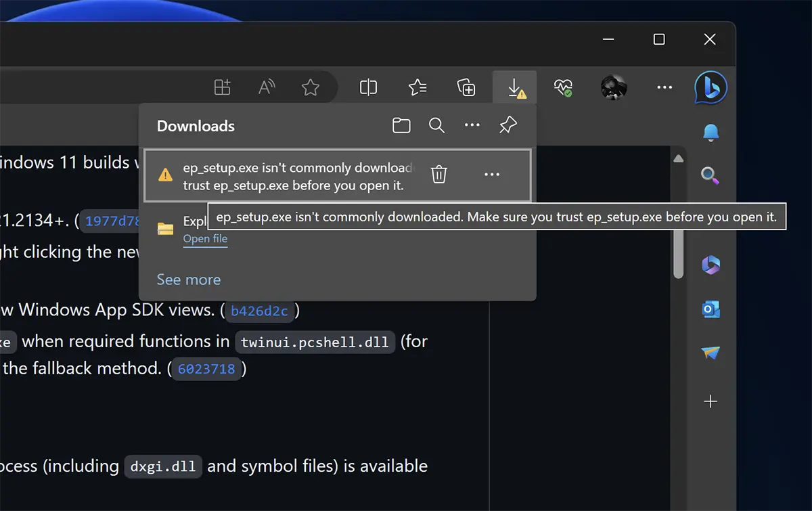812x511 pixels.
Task: Open the b426d2c commit link
Action: pos(259,311)
